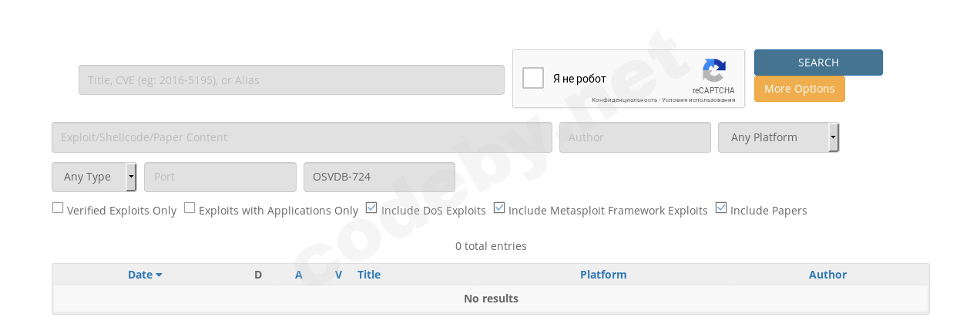Enable Verified Exploits Only checkbox
The width and height of the screenshot is (980, 331).
[58, 208]
